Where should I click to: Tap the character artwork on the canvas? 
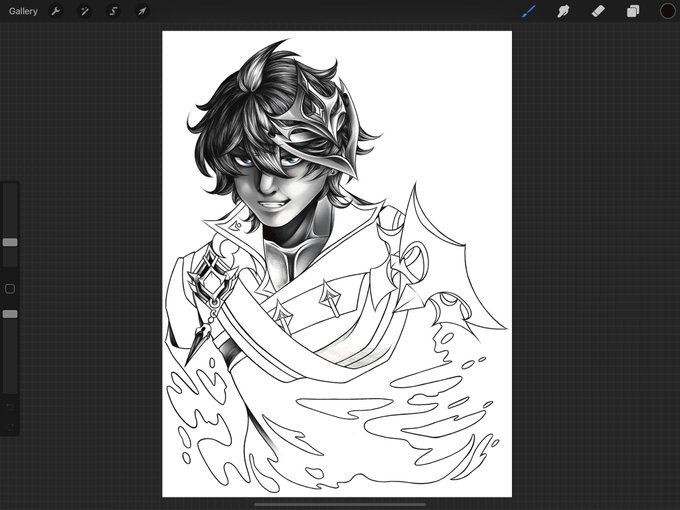point(337,264)
